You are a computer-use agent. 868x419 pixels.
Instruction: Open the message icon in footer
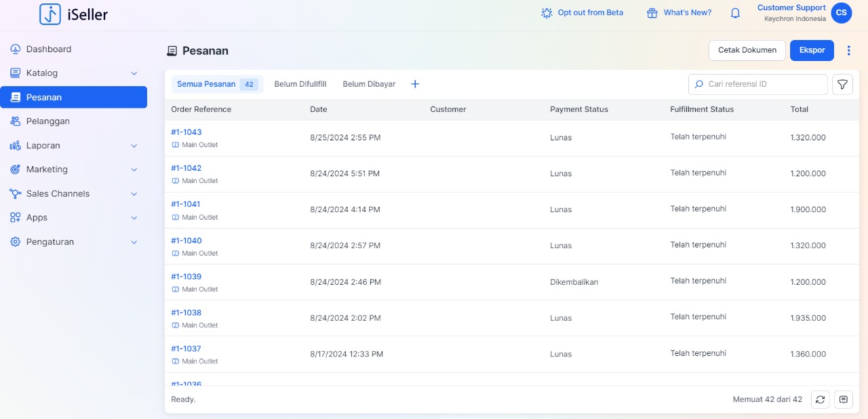point(844,399)
